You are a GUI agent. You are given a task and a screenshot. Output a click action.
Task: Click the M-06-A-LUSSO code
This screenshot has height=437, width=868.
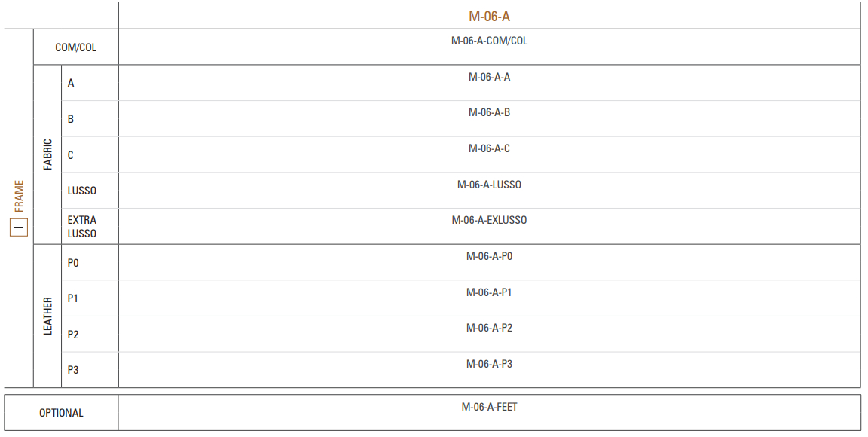tap(489, 185)
